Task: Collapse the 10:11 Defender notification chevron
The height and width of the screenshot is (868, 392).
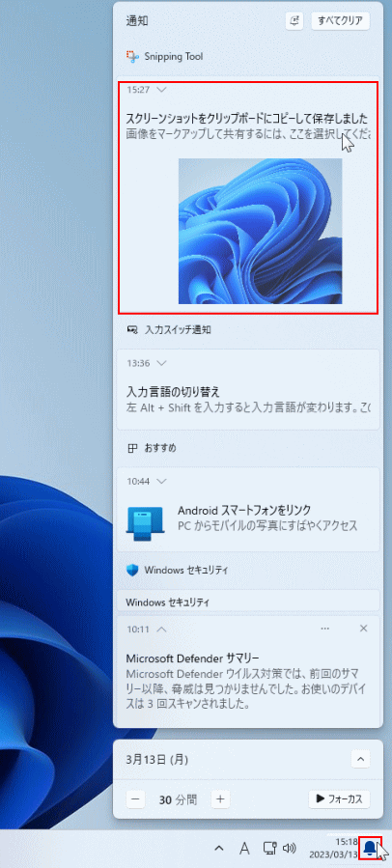Action: [161, 629]
